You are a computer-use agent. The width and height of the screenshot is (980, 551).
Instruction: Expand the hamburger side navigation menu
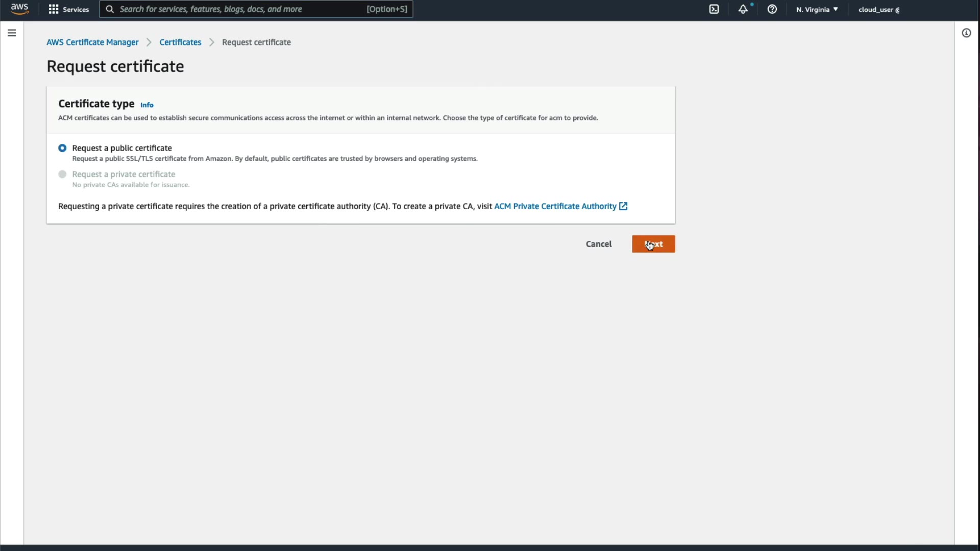pyautogui.click(x=12, y=33)
